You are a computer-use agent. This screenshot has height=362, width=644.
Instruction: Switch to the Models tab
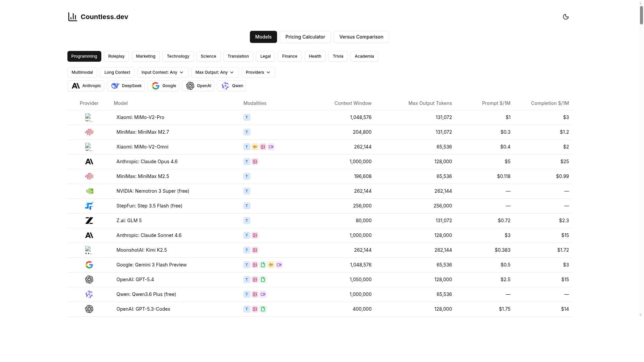pos(263,37)
